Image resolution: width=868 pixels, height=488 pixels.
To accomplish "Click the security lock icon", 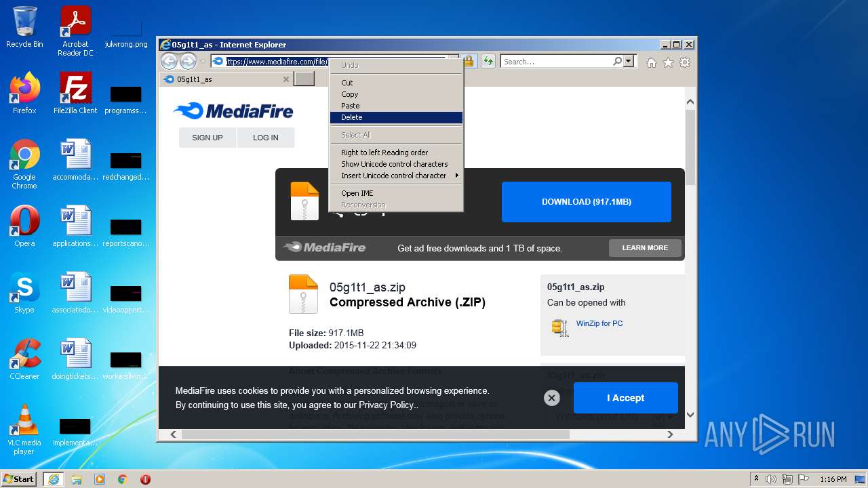I will (x=468, y=62).
